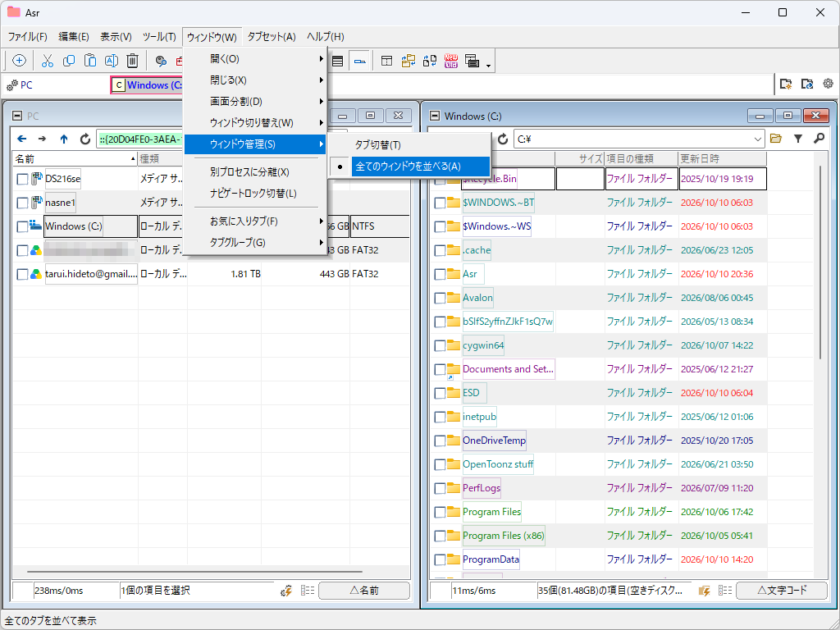The height and width of the screenshot is (630, 840).
Task: Expand the タブグループ(G) submenu
Action: (x=255, y=243)
